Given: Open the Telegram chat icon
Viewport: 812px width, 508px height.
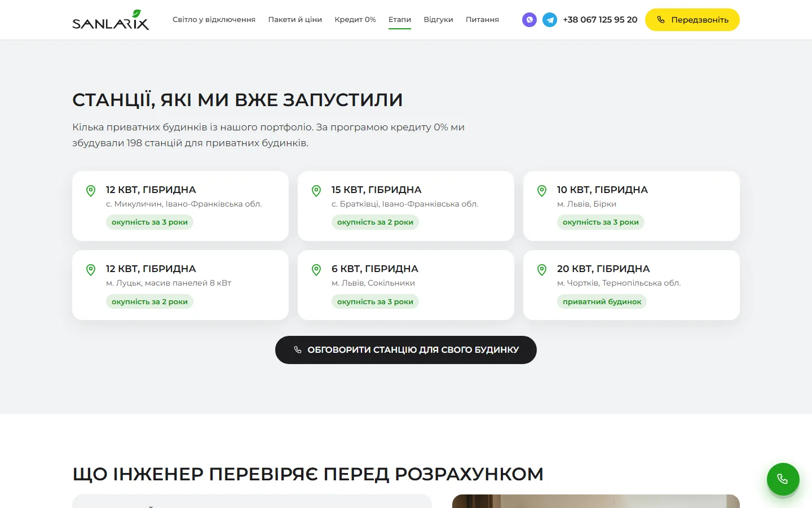Looking at the screenshot, I should [x=550, y=20].
